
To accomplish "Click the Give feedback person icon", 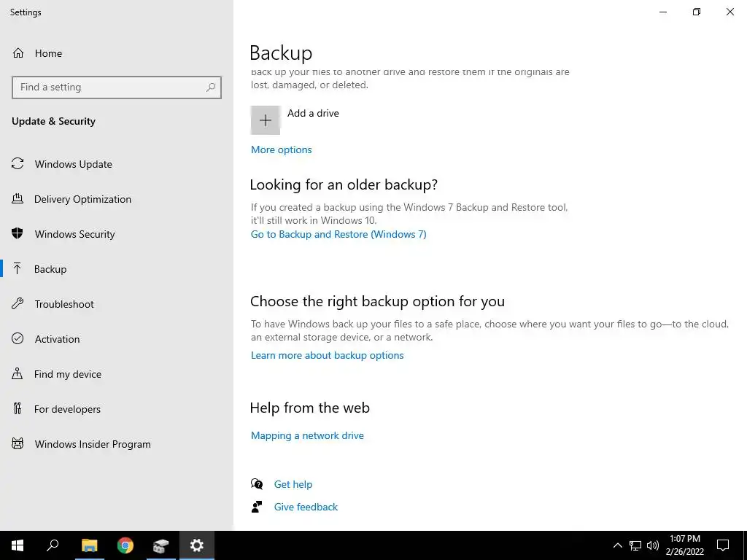I will [x=257, y=507].
